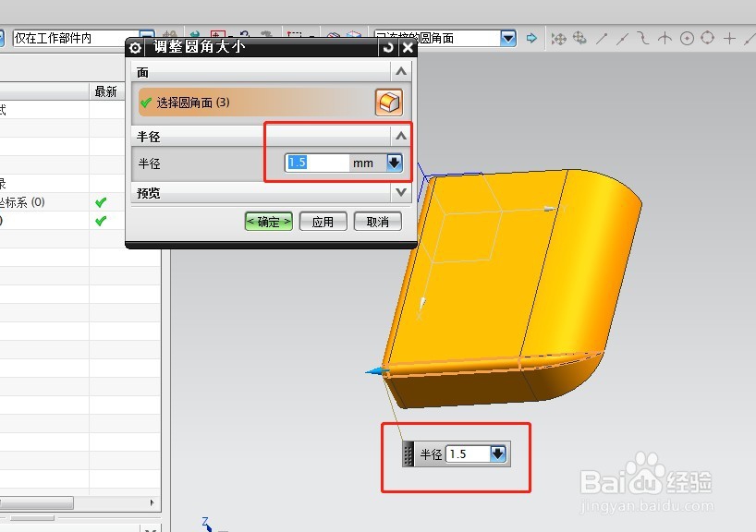Click the navigator scrollbar right arrow
The height and width of the screenshot is (532, 756).
[152, 502]
